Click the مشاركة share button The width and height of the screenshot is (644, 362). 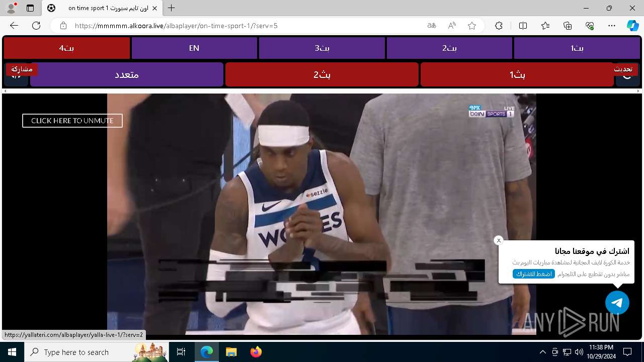coord(21,69)
